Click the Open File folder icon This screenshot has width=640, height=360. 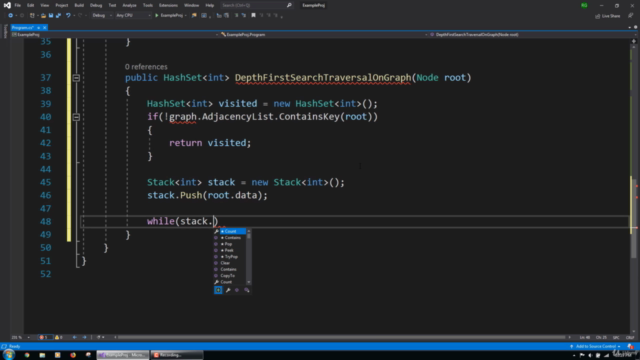[x=43, y=16]
